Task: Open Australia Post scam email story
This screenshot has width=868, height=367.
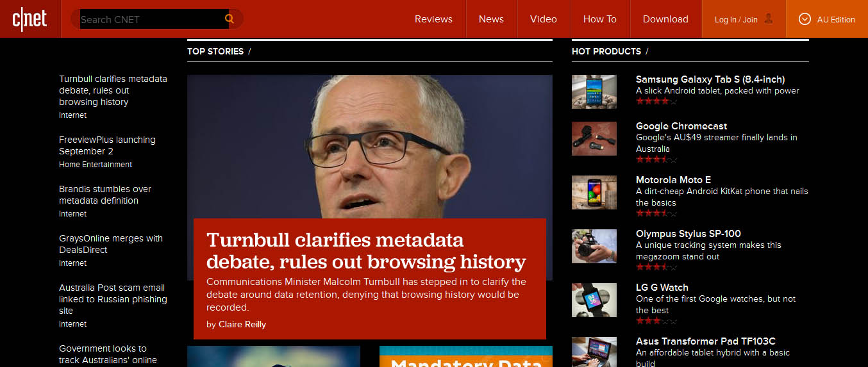Action: point(113,299)
